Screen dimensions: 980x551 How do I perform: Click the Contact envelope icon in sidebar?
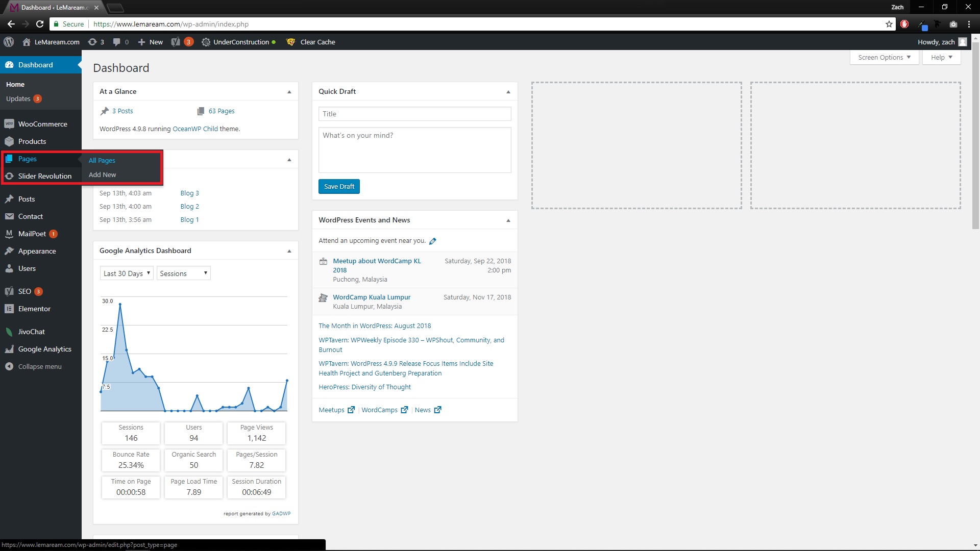[x=9, y=216]
